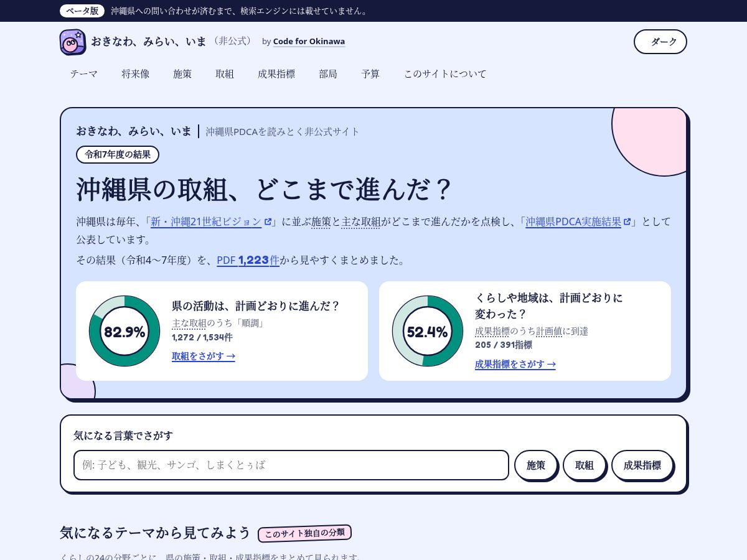Viewport: 747px width, 560px height.
Task: Click the 成果指標をさがす → link
Action: pos(515,364)
